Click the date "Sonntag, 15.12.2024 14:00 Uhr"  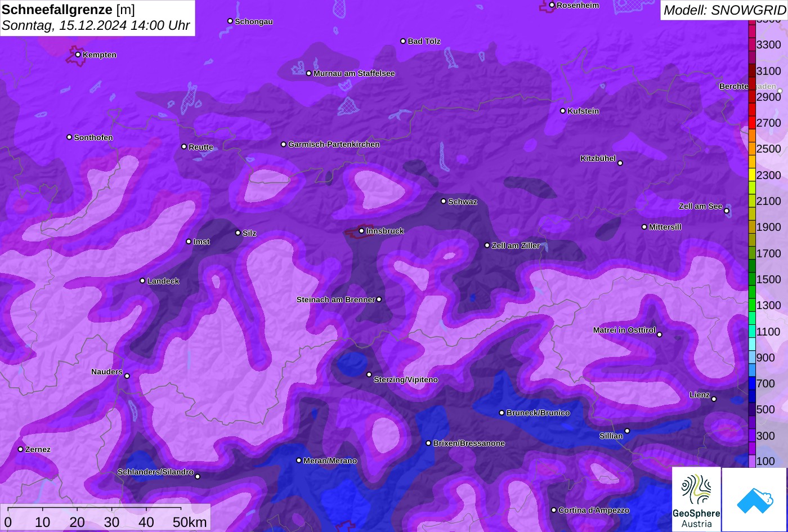point(96,26)
